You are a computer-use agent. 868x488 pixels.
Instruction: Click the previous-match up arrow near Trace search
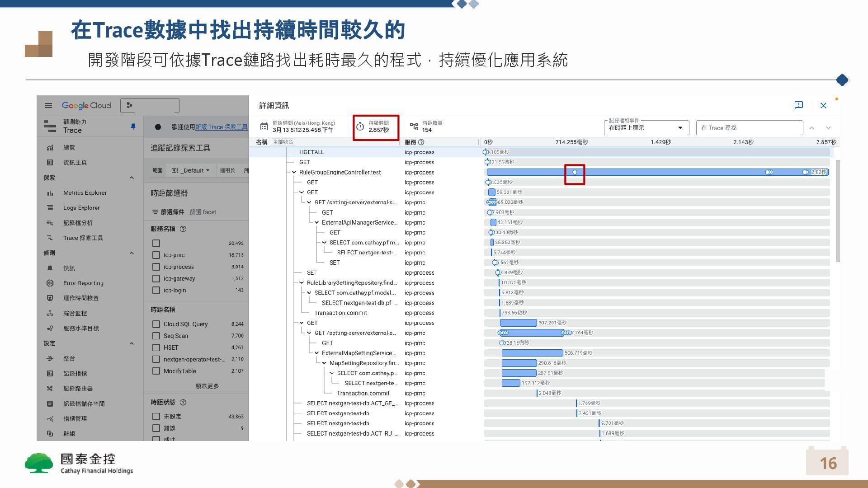point(811,128)
